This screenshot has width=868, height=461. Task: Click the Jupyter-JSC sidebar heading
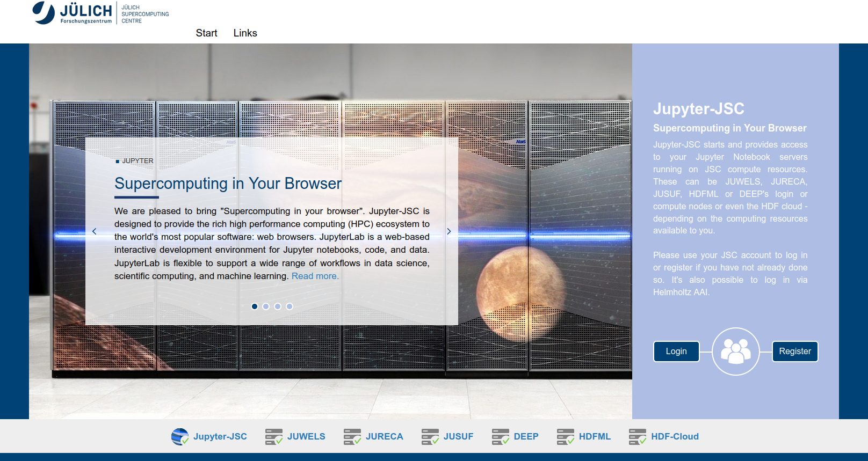(699, 109)
